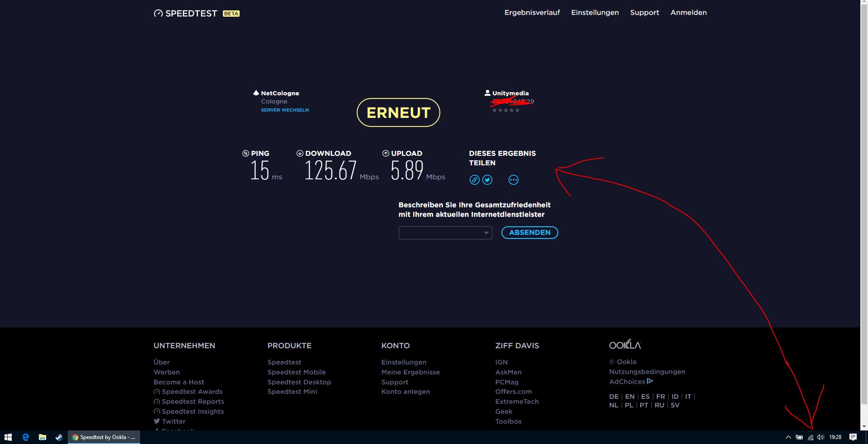Share result on Twitter icon
The height and width of the screenshot is (444, 868).
[487, 180]
